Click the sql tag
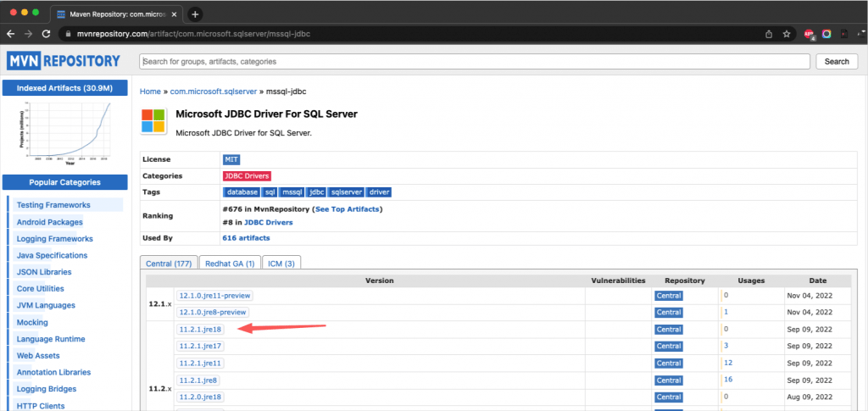Viewport: 868px width, 411px height. click(270, 192)
